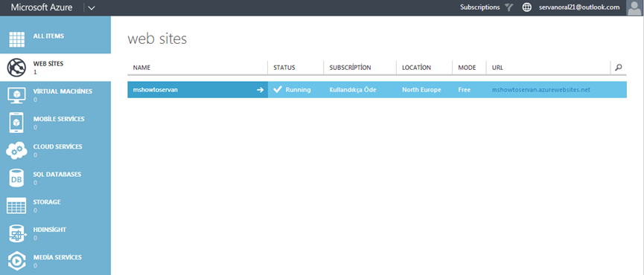Open the Virtual Machines monitor icon

click(17, 95)
